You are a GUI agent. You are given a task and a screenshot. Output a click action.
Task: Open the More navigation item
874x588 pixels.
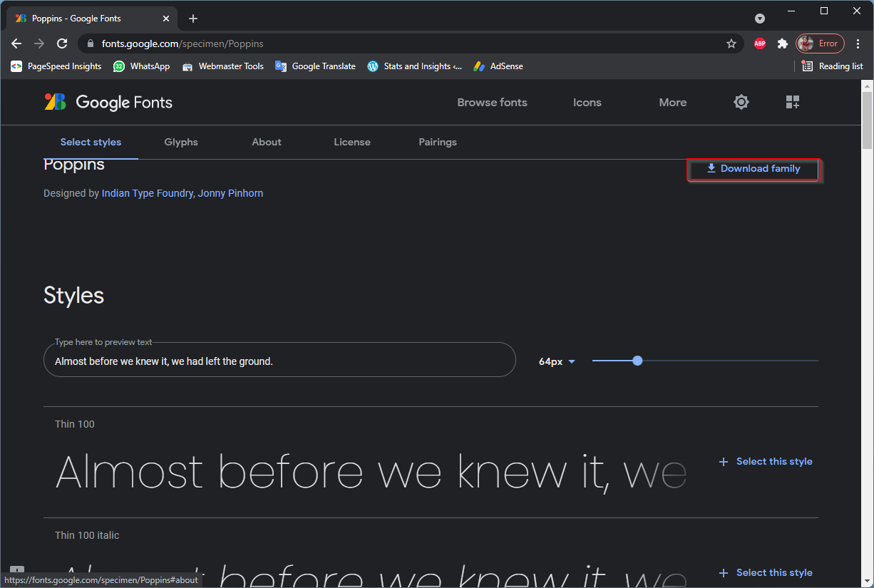tap(673, 103)
